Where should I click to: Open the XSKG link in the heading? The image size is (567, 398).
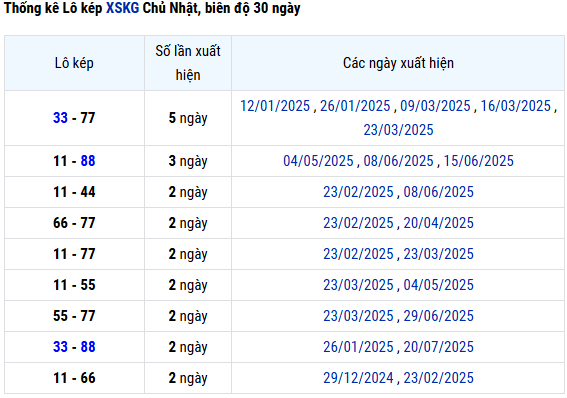[122, 8]
